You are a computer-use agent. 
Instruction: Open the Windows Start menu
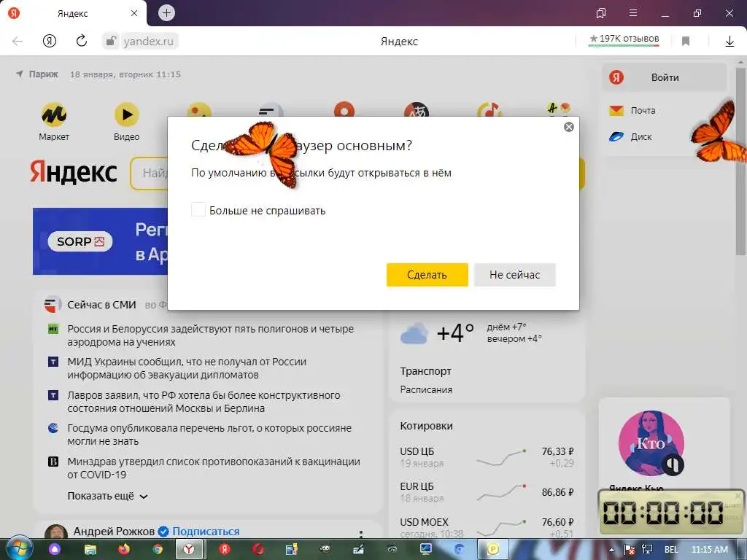(x=19, y=548)
